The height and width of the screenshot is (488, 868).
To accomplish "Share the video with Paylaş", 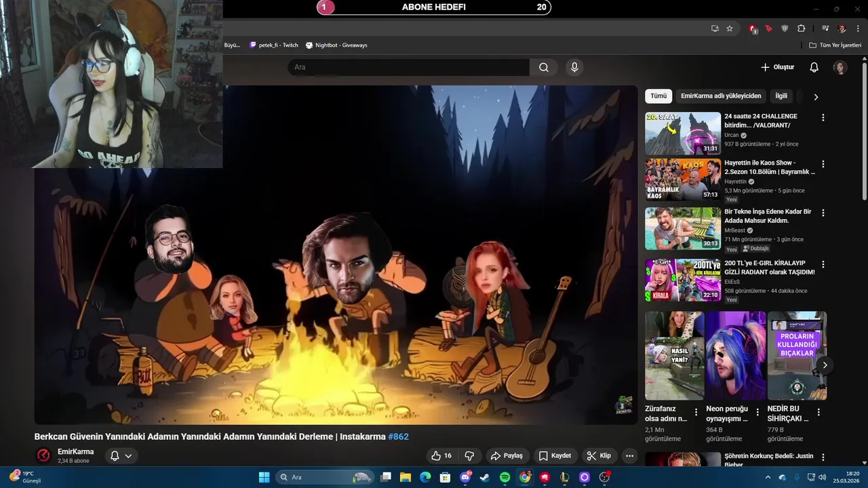I will click(507, 455).
